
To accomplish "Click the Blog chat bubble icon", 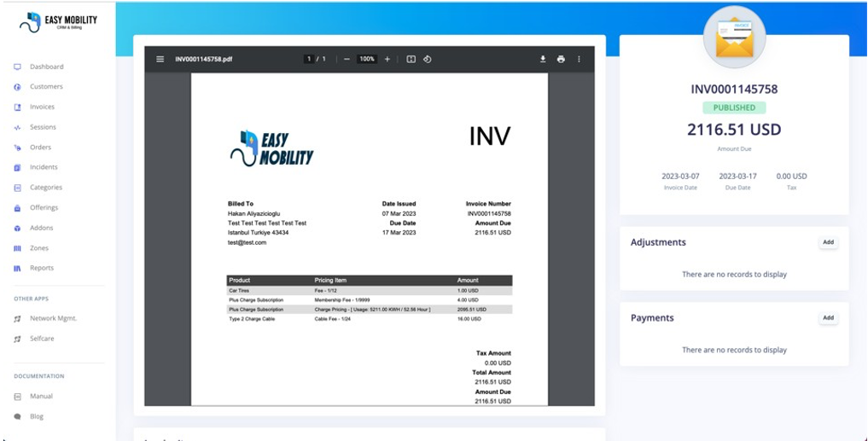I will tap(17, 416).
